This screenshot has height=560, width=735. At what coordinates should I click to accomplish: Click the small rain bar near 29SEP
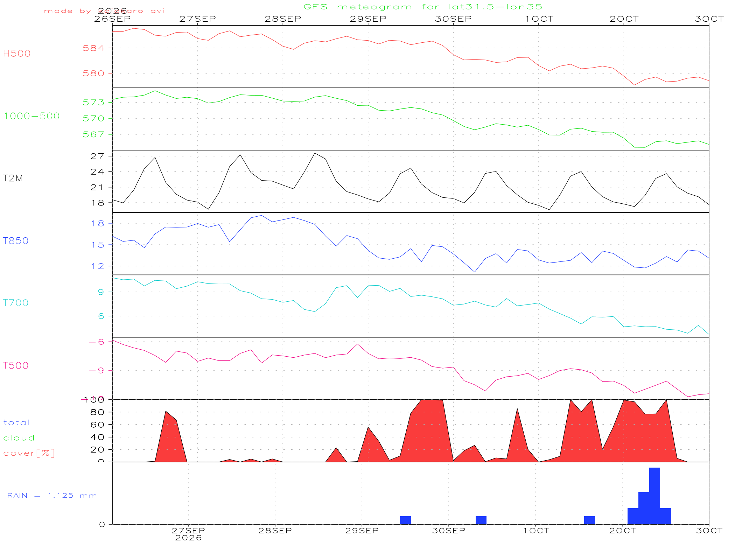[405, 520]
